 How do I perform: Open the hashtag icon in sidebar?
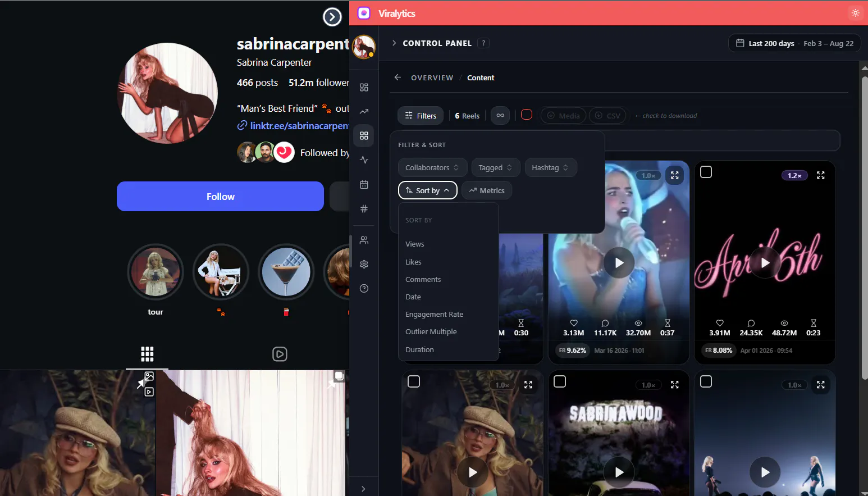point(364,208)
